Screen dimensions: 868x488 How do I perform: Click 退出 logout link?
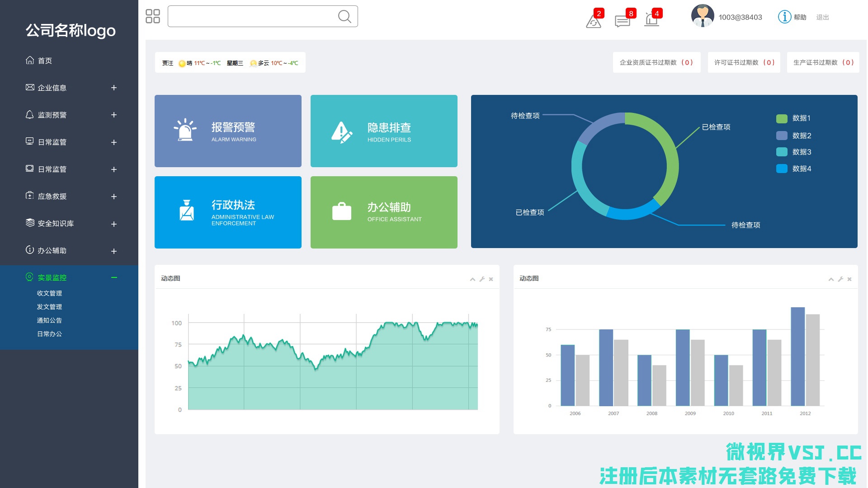tap(822, 17)
